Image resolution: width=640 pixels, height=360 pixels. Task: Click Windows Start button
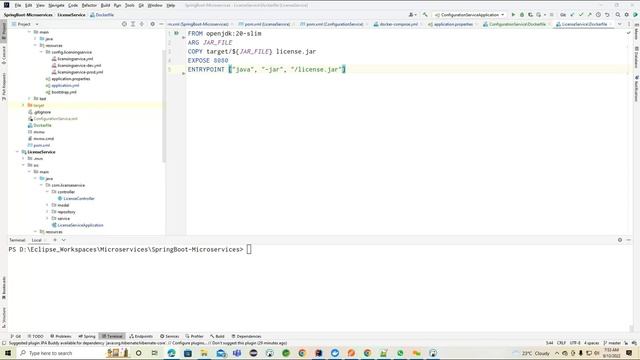point(8,353)
